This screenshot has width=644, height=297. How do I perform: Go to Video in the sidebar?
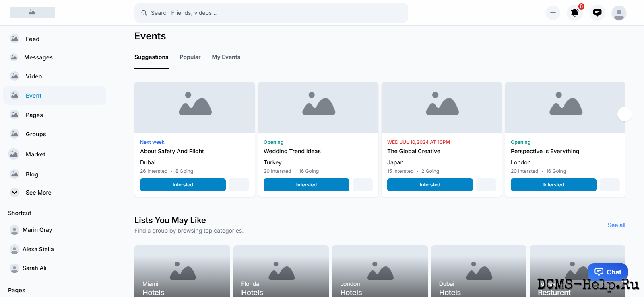(x=33, y=76)
